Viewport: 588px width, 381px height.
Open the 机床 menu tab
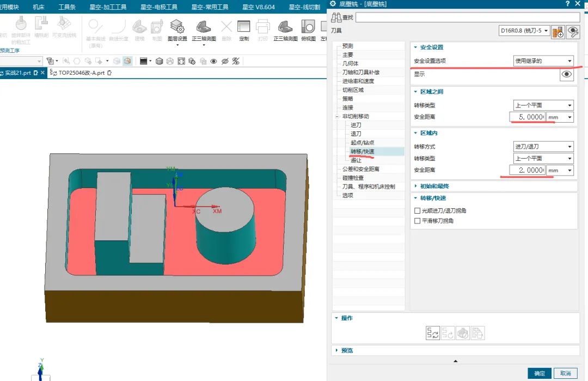(x=39, y=7)
